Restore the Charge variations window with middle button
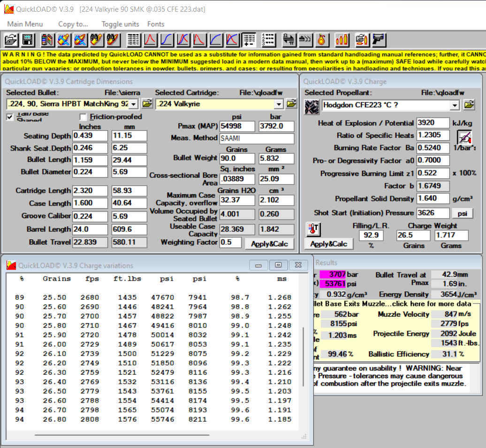This screenshot has height=448, width=486. tap(278, 265)
